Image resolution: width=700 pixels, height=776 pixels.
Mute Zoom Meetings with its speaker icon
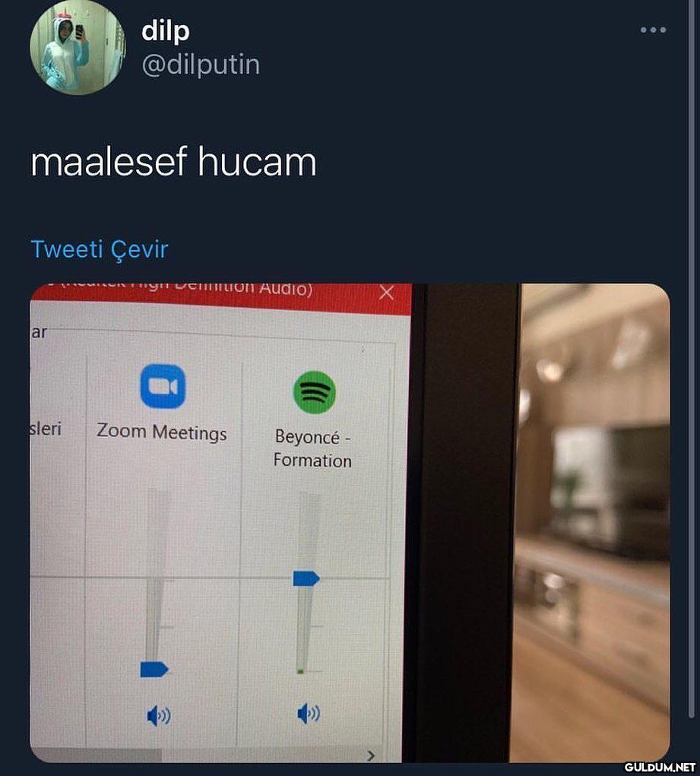pyautogui.click(x=159, y=716)
